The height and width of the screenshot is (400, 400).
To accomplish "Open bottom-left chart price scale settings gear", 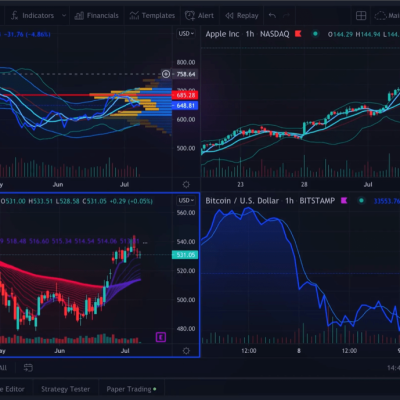I will 186,351.
